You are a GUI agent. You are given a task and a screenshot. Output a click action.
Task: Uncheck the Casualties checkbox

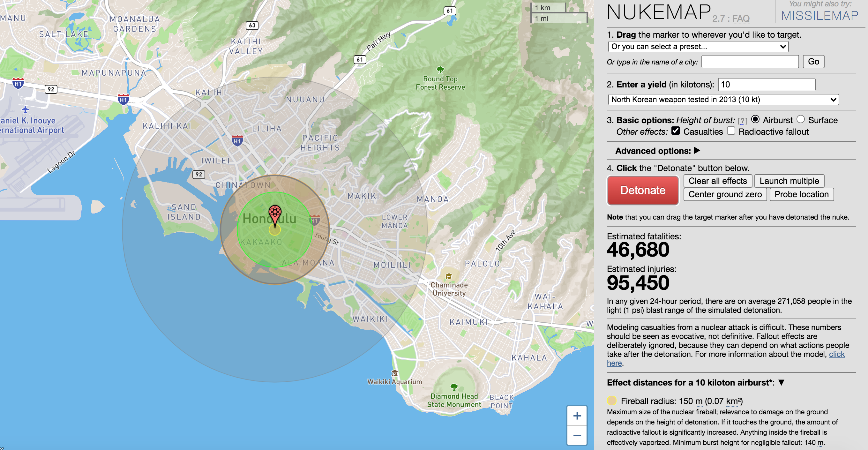click(x=675, y=131)
